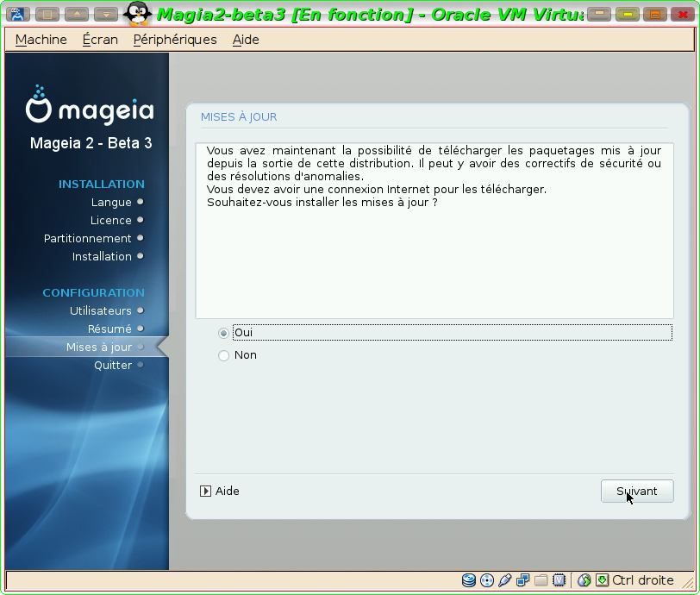700x595 pixels.
Task: Open the Aide menu in menu bar
Action: pos(246,40)
